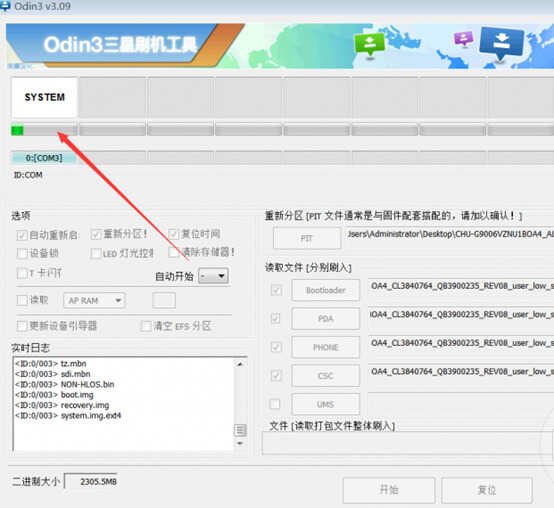Image resolution: width=554 pixels, height=508 pixels.
Task: Open the 自动开始 dropdown
Action: coord(213,276)
